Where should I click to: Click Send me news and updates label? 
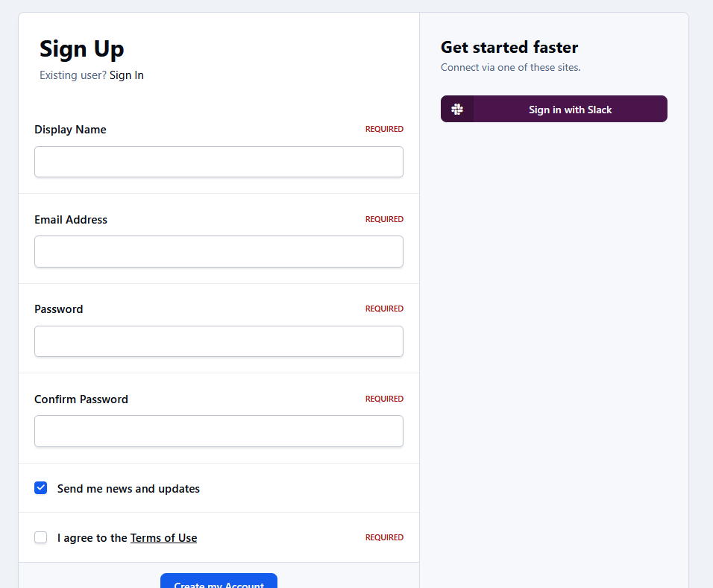[129, 488]
